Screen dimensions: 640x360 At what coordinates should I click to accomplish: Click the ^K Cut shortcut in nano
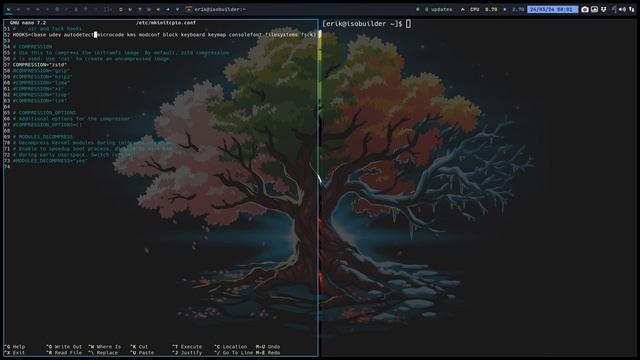[139, 347]
